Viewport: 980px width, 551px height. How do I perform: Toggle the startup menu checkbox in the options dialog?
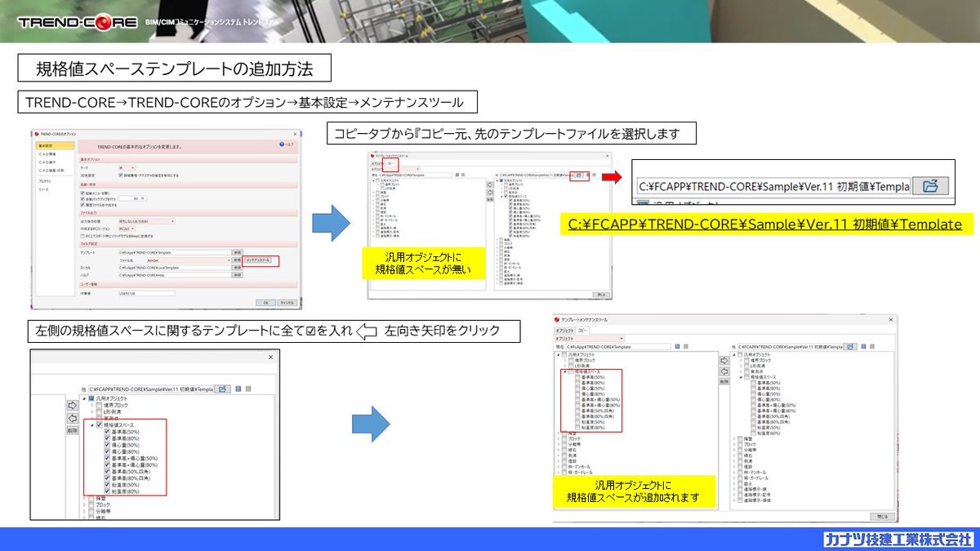(x=82, y=193)
